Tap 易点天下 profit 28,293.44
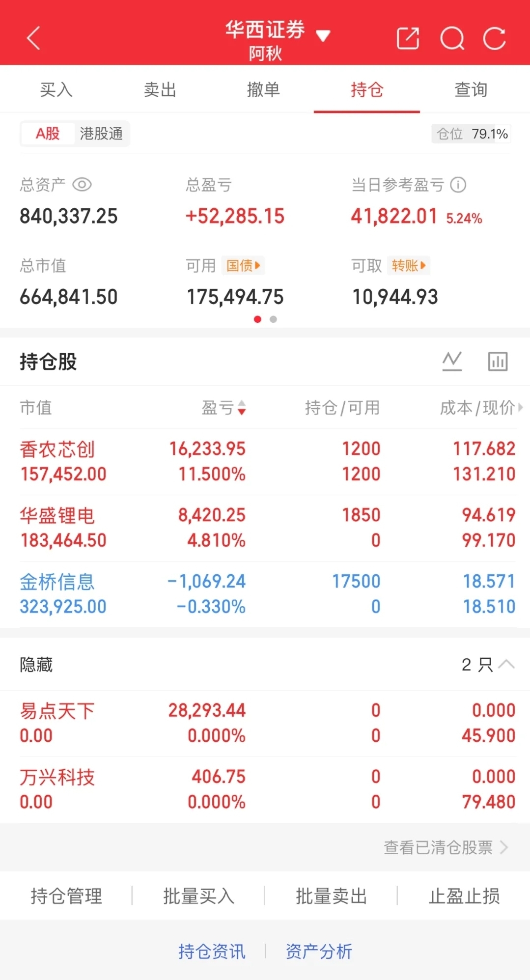This screenshot has height=980, width=530. 207,710
